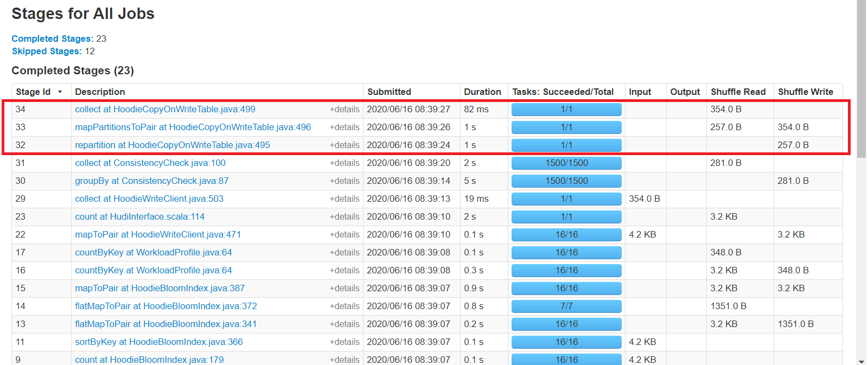Click 7/7 progress bar for stage 14
The image size is (868, 365).
click(x=566, y=306)
